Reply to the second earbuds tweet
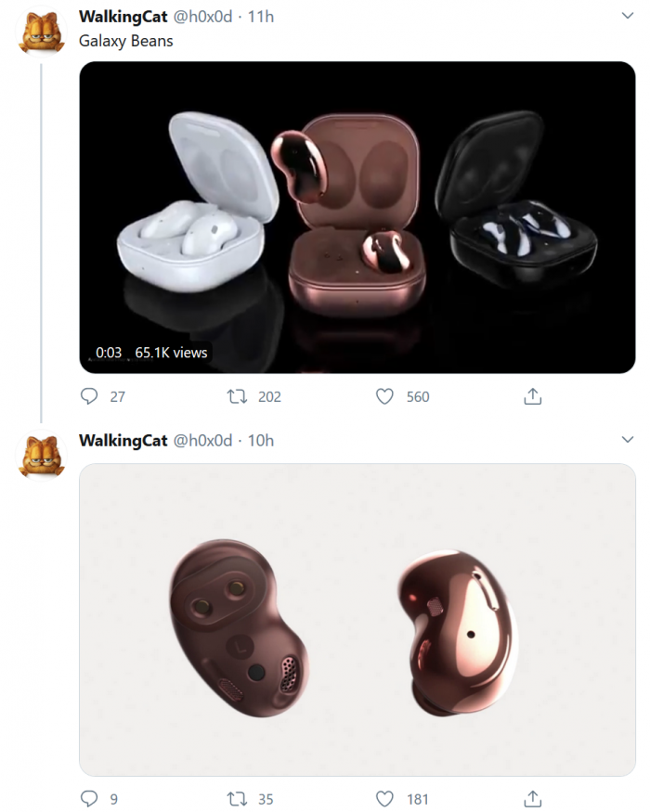The height and width of the screenshot is (812, 650). pyautogui.click(x=88, y=797)
